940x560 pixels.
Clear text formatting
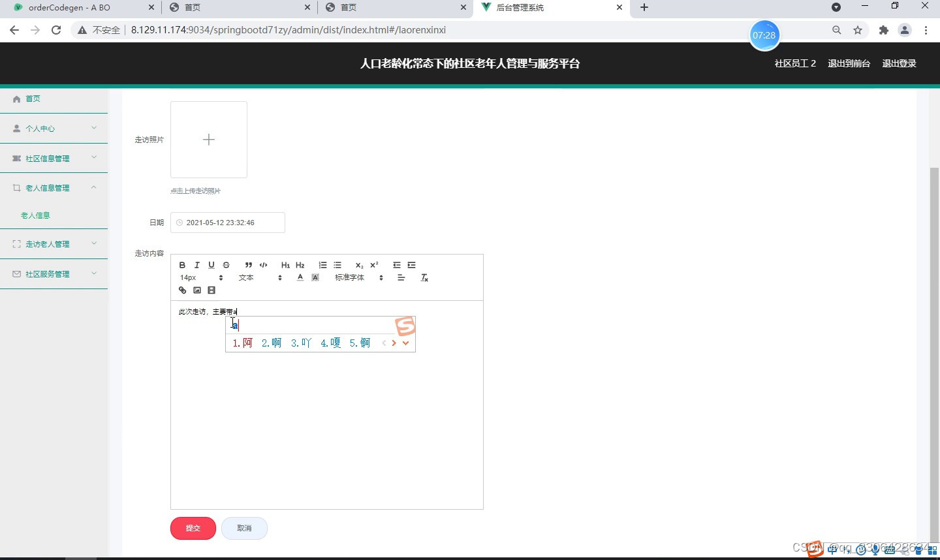point(424,277)
